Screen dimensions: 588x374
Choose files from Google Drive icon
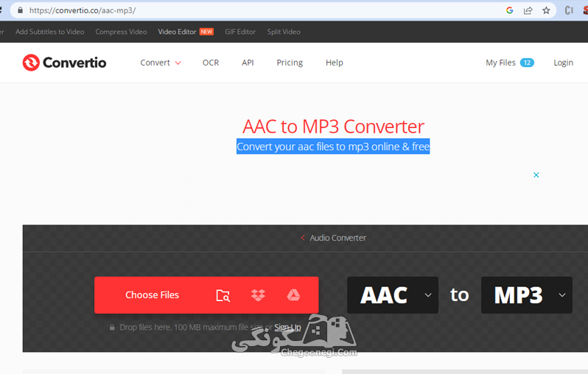[x=293, y=295]
